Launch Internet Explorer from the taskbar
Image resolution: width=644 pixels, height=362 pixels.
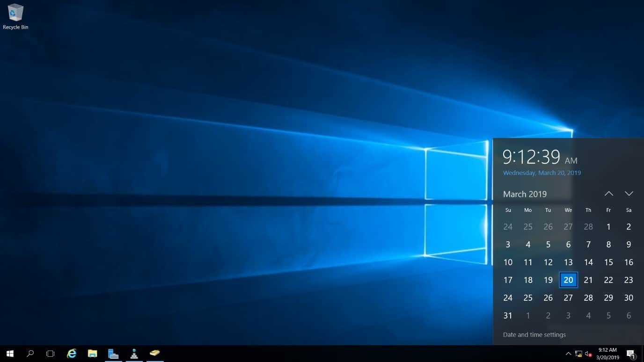(x=72, y=354)
